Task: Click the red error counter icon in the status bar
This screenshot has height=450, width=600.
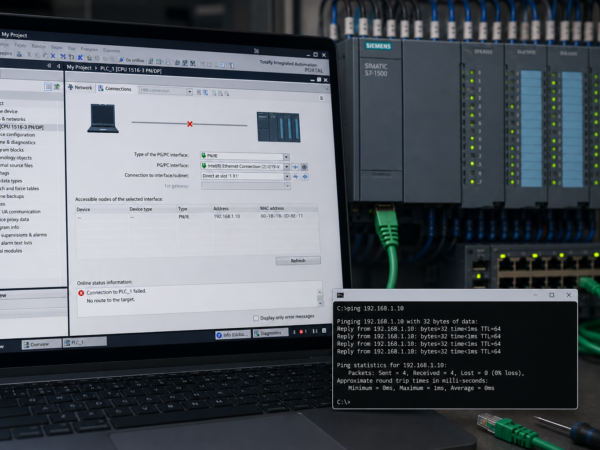Action: 302,332
